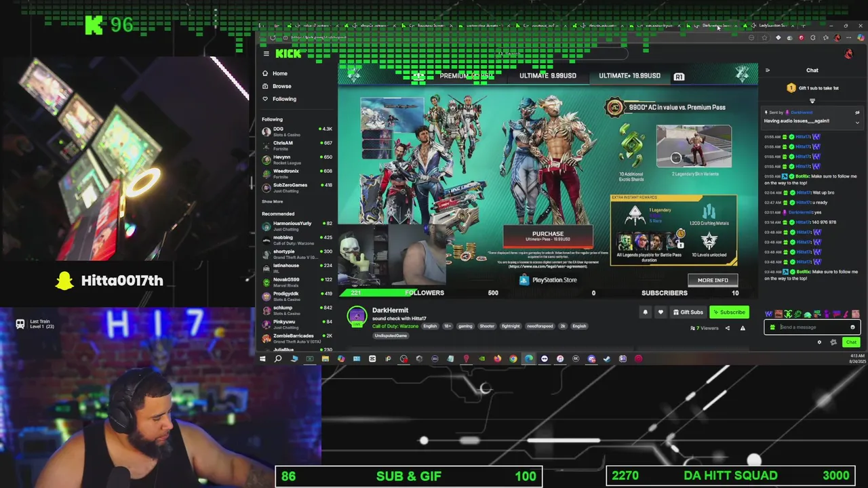Image resolution: width=868 pixels, height=488 pixels.
Task: Click the fightnight tag
Action: [511, 326]
